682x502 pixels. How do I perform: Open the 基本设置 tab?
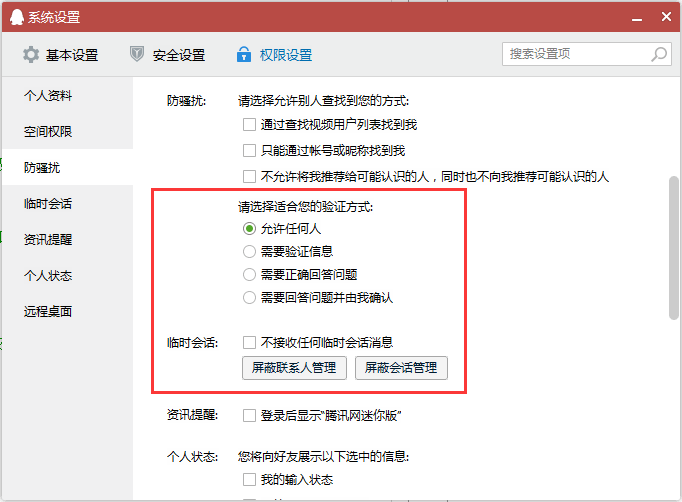(x=60, y=55)
